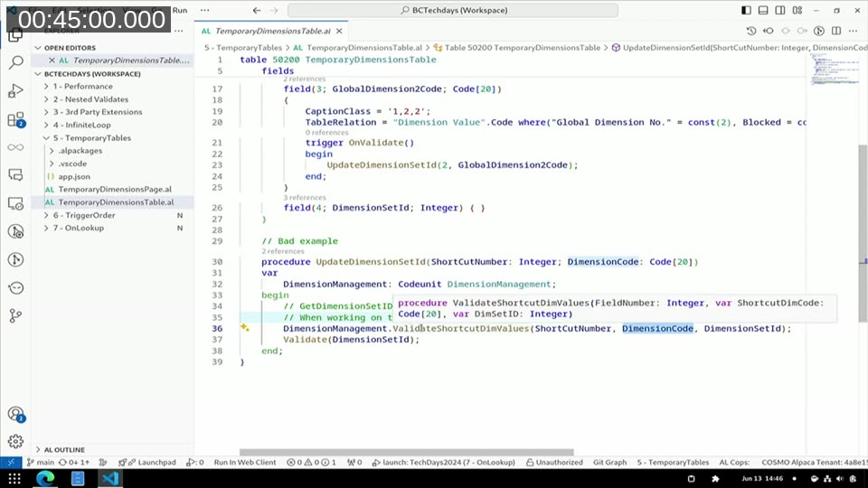Click the main branch status item
This screenshot has width=868, height=488.
[x=41, y=462]
